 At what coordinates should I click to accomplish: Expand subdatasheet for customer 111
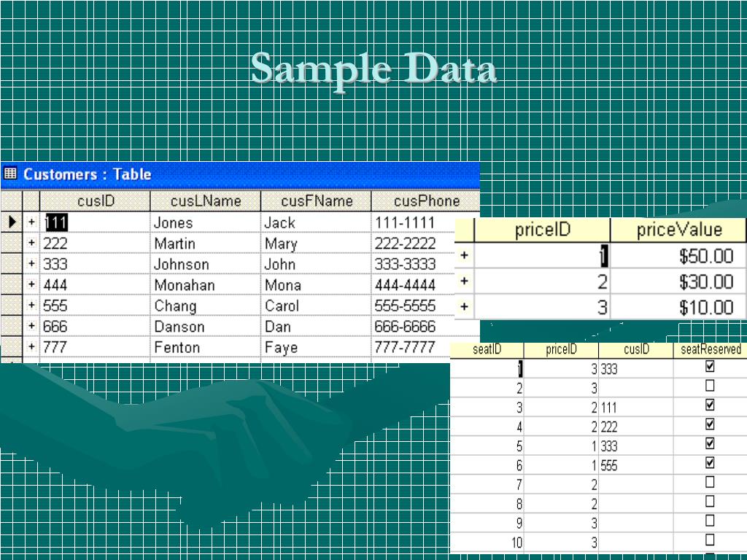tap(31, 222)
